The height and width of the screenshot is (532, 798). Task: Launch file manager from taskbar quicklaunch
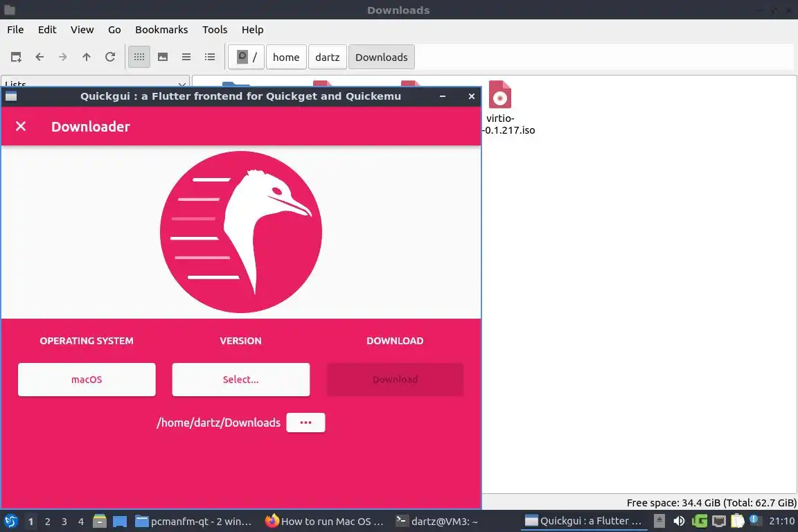click(100, 522)
